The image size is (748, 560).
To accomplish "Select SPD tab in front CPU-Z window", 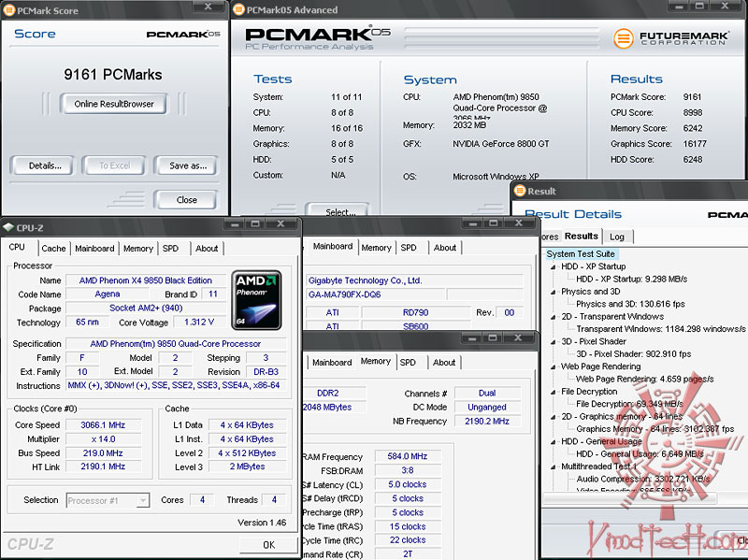I will click(170, 248).
